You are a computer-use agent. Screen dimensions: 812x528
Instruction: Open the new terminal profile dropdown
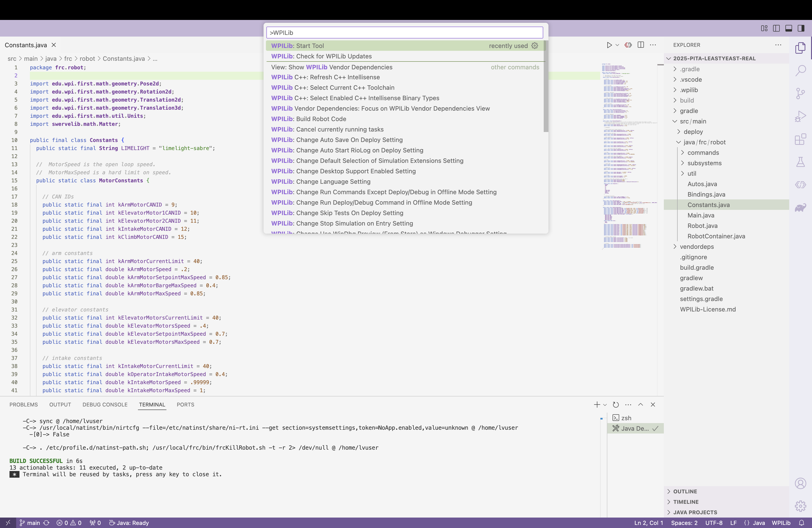point(605,405)
